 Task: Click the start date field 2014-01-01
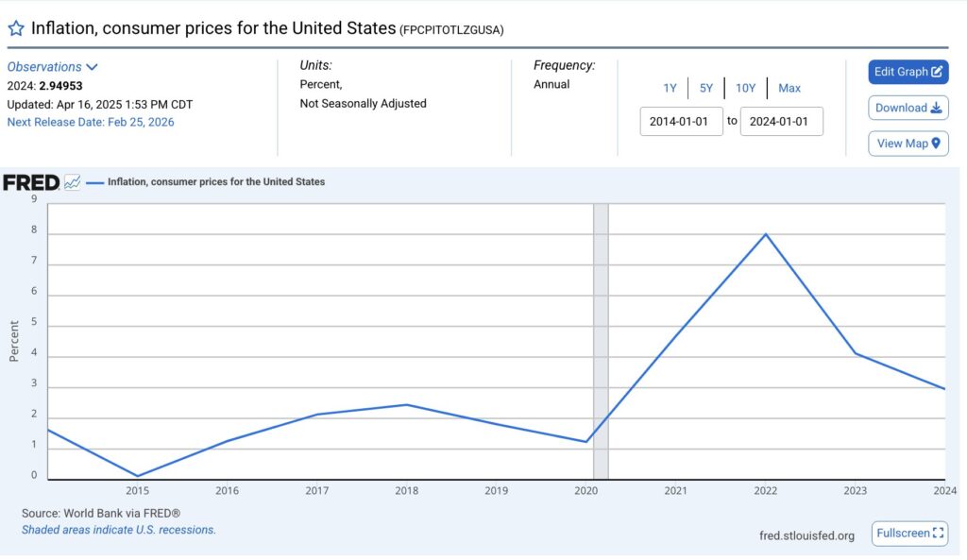pyautogui.click(x=681, y=121)
